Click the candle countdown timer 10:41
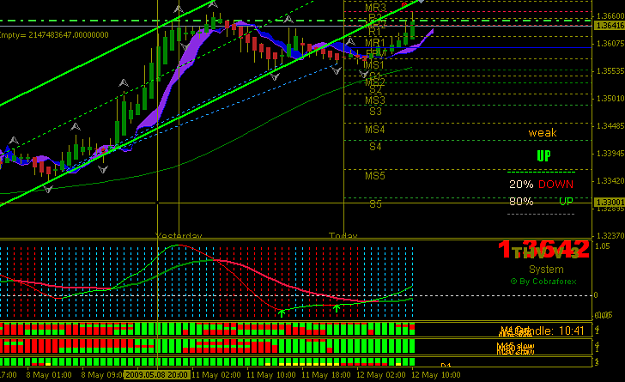625x382 pixels. point(571,331)
